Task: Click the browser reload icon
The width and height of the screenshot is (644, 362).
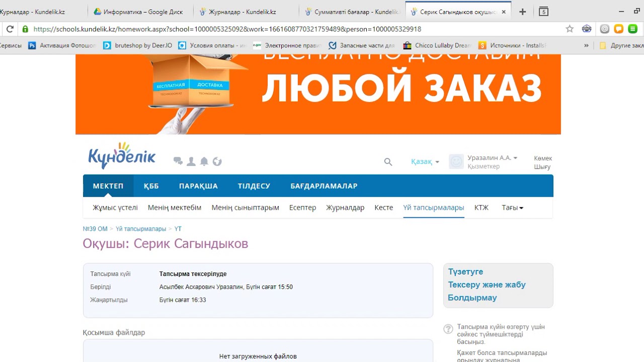Action: (x=10, y=29)
